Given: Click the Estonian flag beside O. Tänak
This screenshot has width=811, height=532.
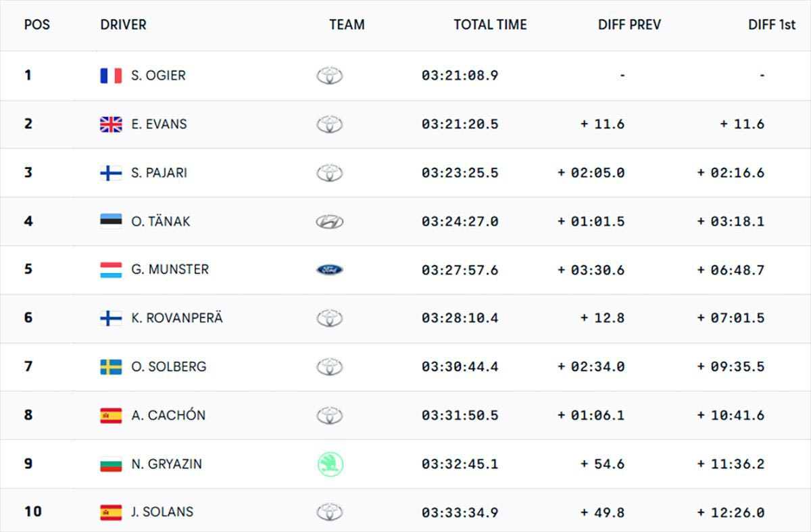Looking at the screenshot, I should (x=111, y=221).
